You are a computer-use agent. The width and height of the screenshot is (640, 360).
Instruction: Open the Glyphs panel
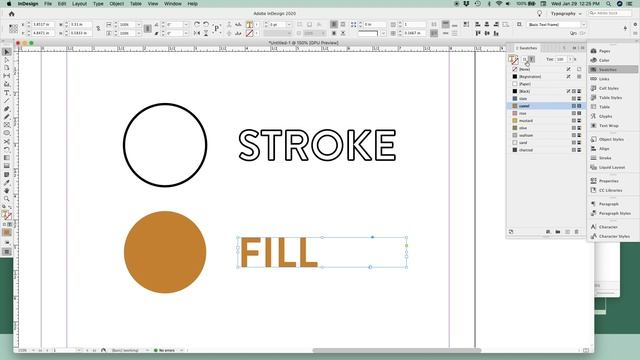tap(605, 116)
